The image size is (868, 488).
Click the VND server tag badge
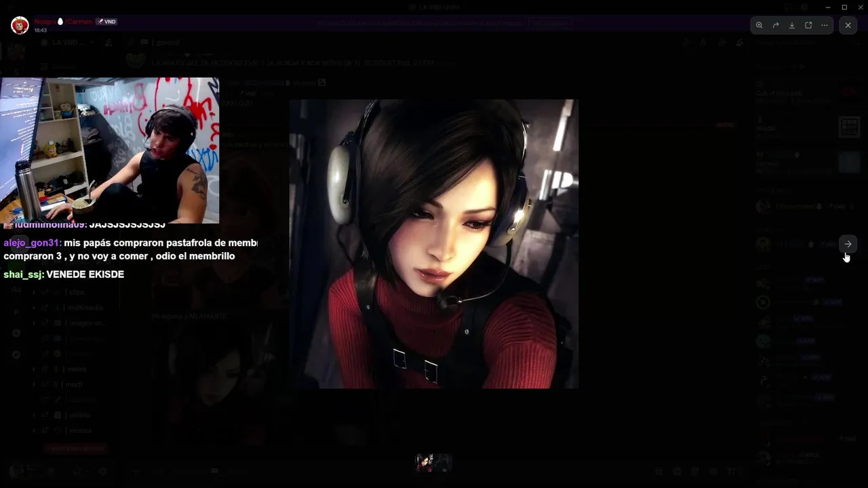click(106, 22)
